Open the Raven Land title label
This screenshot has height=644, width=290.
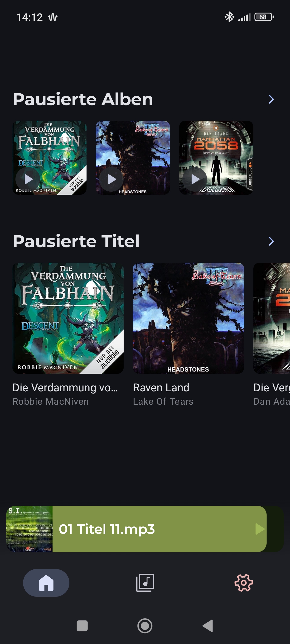(161, 388)
